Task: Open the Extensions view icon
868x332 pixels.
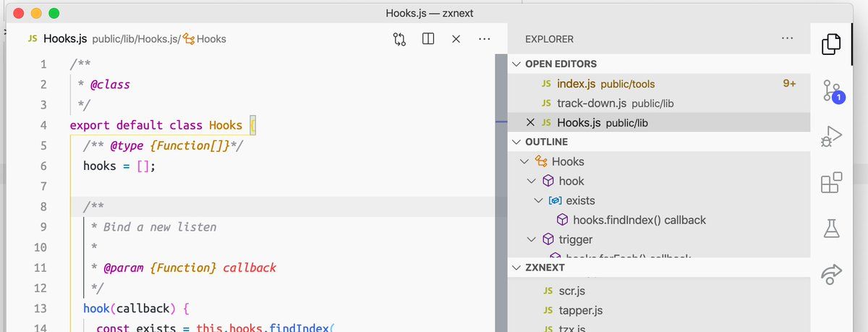Action: (x=832, y=183)
